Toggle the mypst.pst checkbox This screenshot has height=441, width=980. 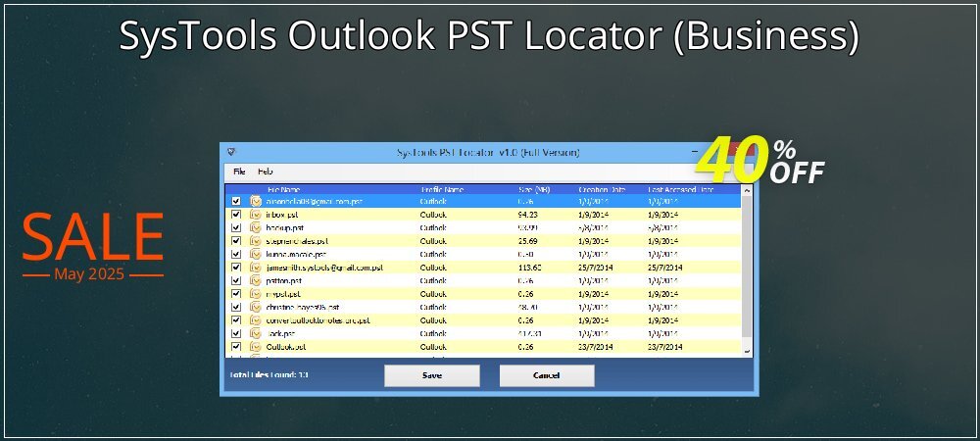tap(235, 294)
